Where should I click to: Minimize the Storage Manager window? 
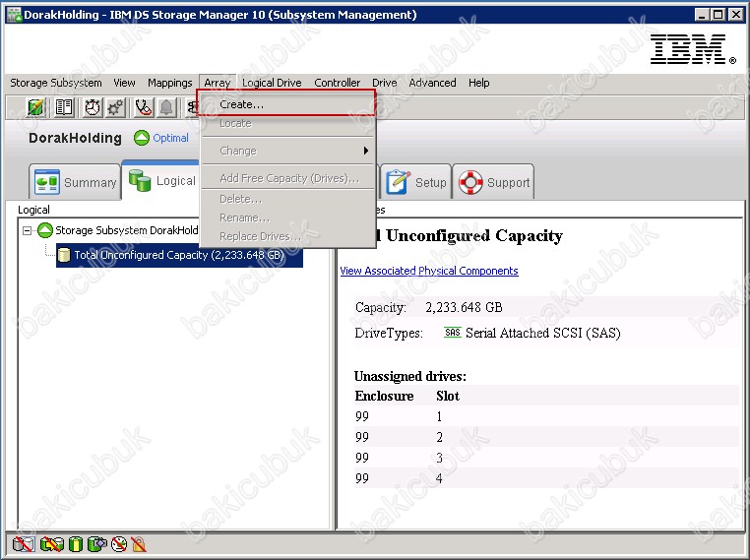pos(702,15)
